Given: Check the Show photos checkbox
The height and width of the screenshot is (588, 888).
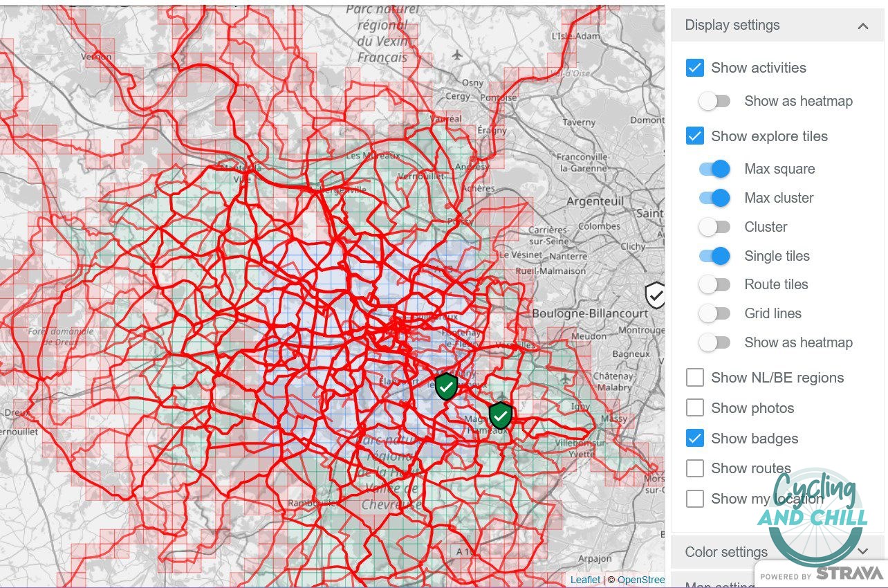Looking at the screenshot, I should coord(695,407).
